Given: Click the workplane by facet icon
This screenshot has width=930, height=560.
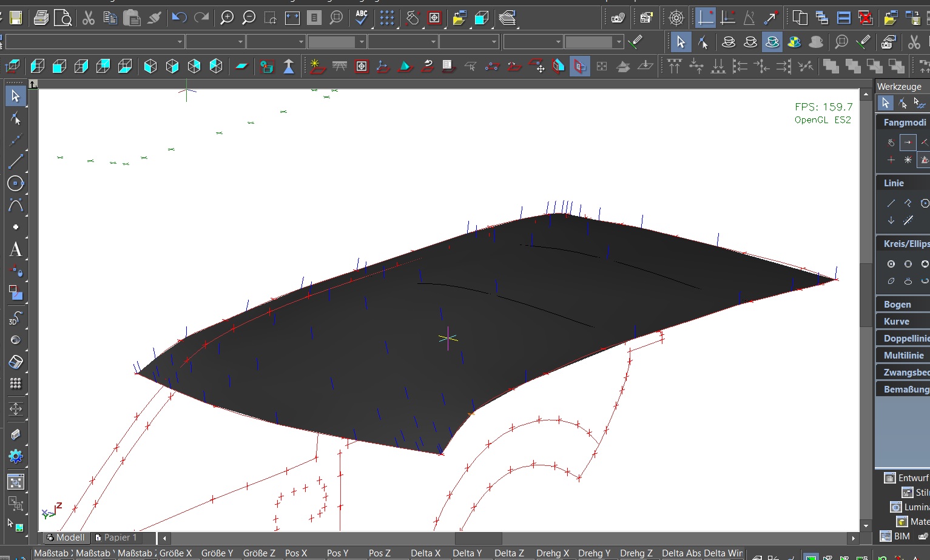Looking at the screenshot, I should pos(405,66).
